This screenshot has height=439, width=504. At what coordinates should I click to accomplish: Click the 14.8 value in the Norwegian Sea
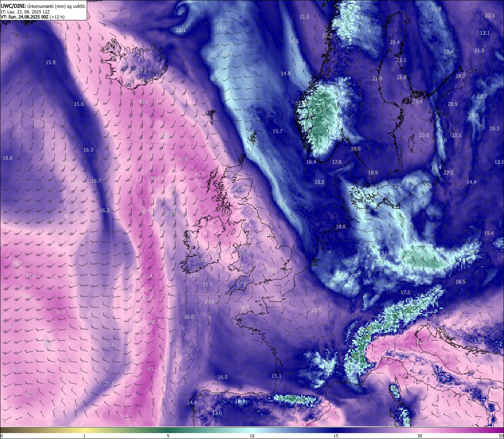[x=285, y=73]
